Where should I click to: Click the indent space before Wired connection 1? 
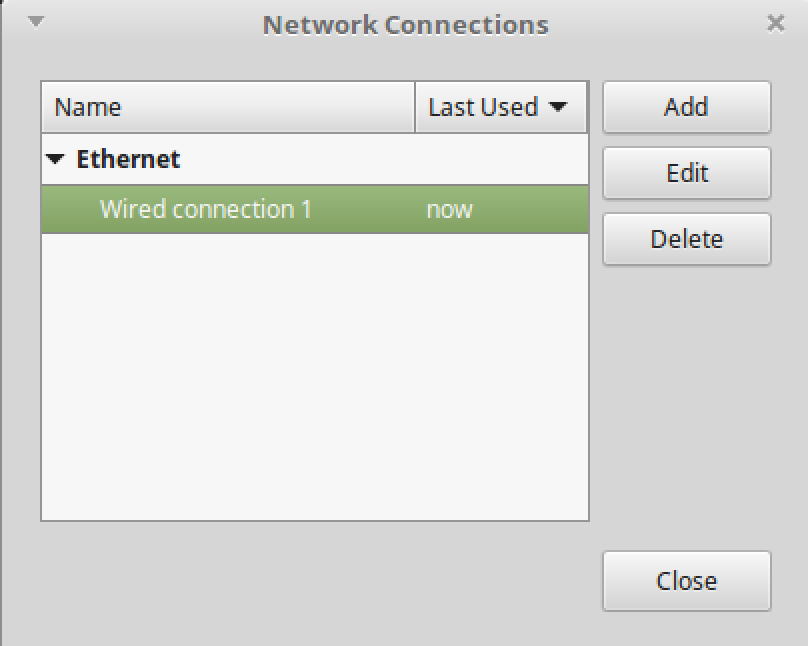[x=70, y=209]
